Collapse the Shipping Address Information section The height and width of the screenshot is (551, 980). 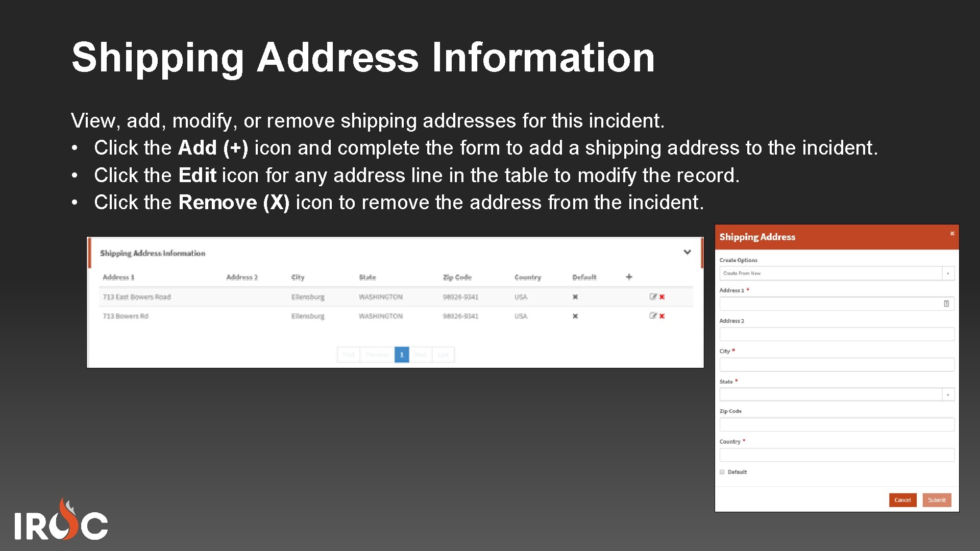pyautogui.click(x=688, y=252)
